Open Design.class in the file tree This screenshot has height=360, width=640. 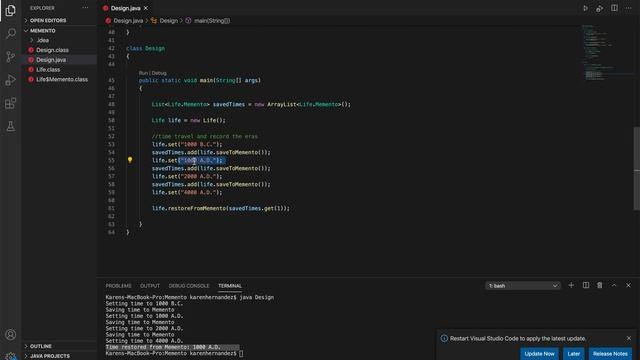tap(52, 50)
